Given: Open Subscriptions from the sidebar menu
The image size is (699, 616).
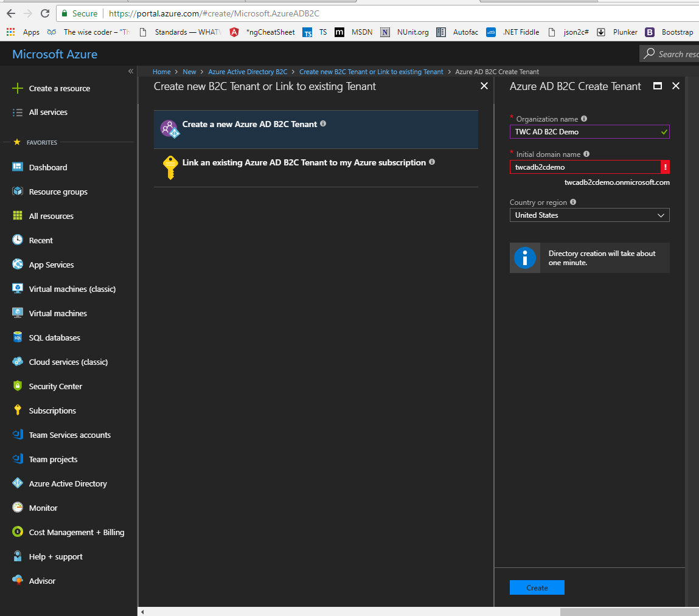Looking at the screenshot, I should click(x=52, y=411).
